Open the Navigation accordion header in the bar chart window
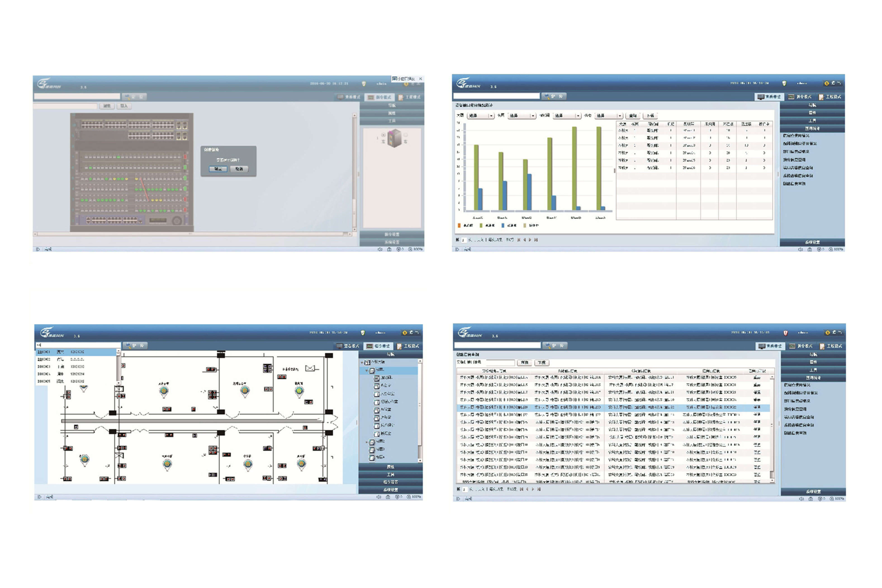The height and width of the screenshot is (588, 882). click(812, 105)
